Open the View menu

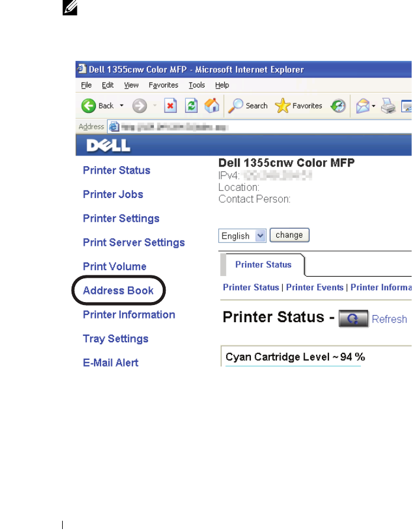coord(131,85)
